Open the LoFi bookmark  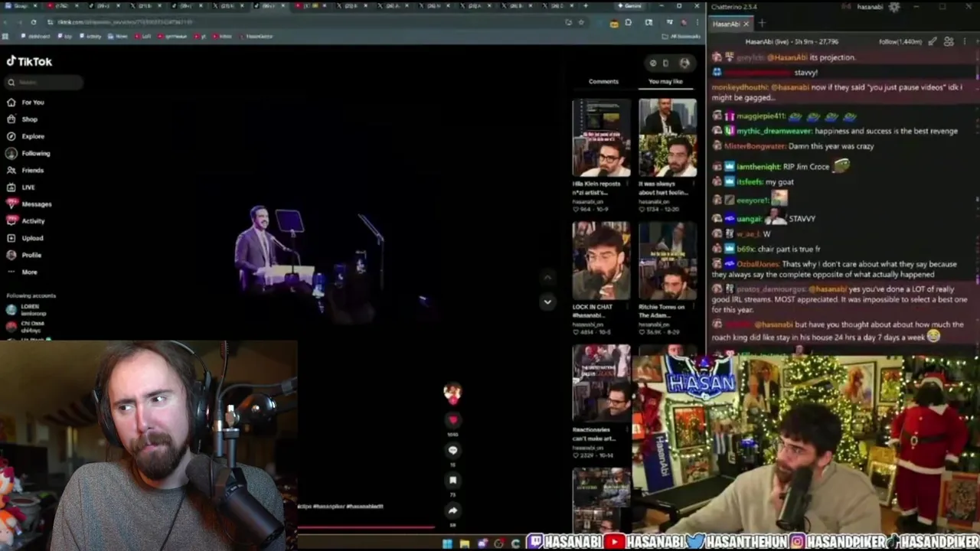(x=143, y=36)
